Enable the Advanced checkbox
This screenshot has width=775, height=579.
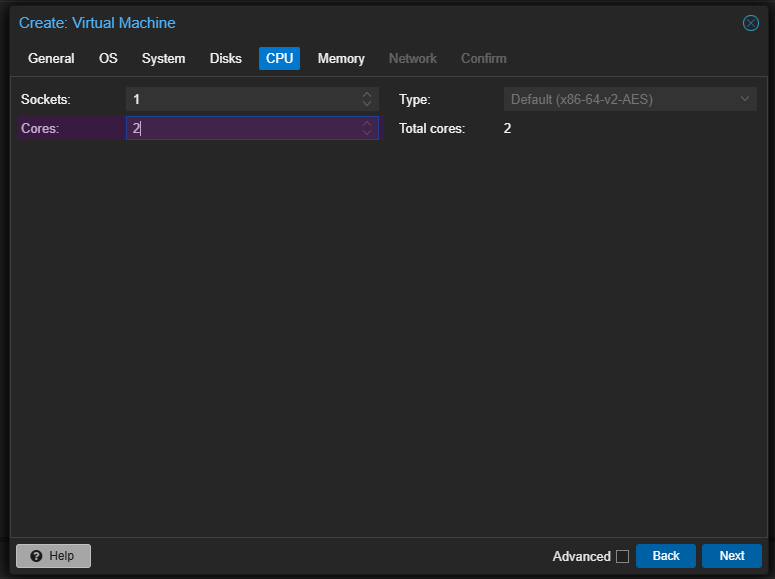pos(623,556)
